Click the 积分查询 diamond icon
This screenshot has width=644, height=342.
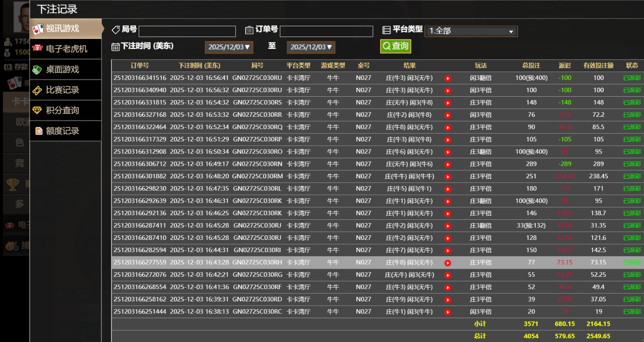(x=38, y=111)
